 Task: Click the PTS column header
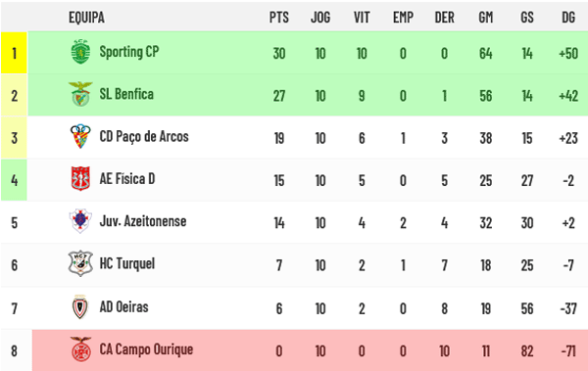(279, 18)
